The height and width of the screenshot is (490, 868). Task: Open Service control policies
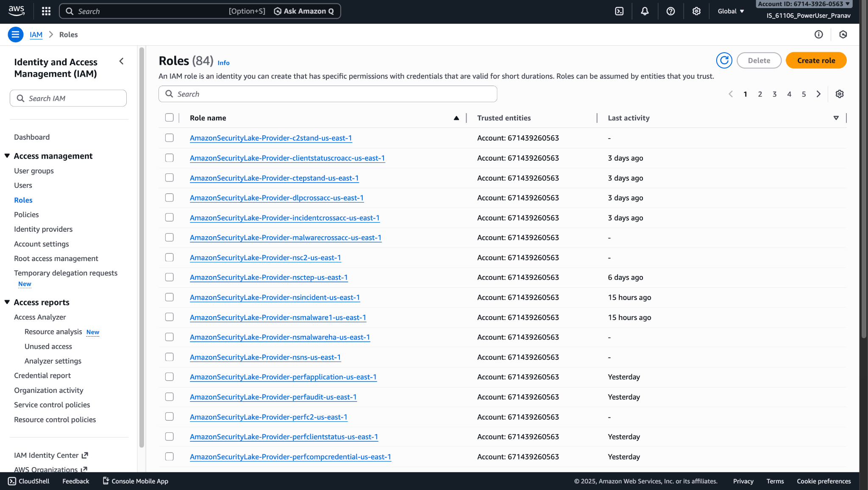[52, 405]
